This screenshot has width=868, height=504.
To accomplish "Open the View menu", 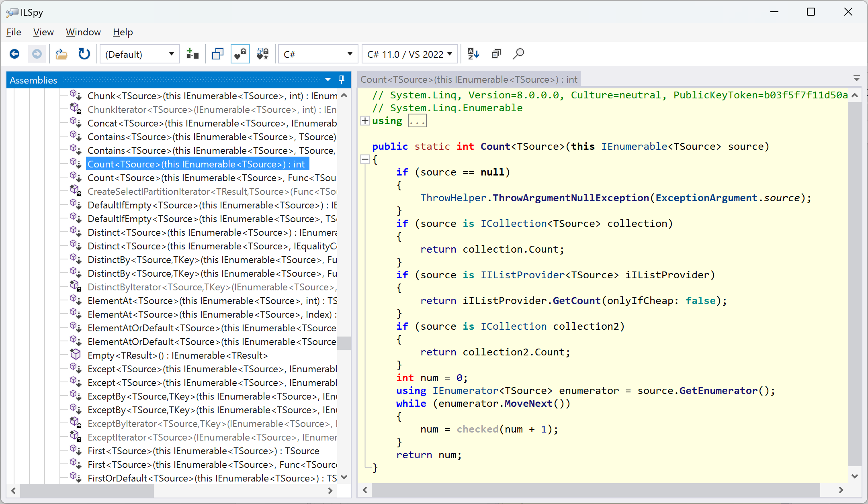I will point(43,32).
